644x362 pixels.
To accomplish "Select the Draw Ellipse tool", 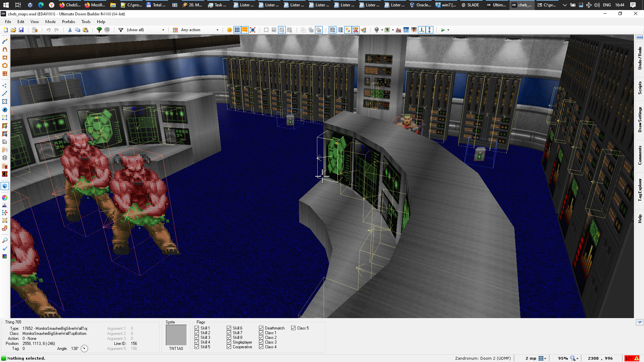I will pyautogui.click(x=5, y=66).
